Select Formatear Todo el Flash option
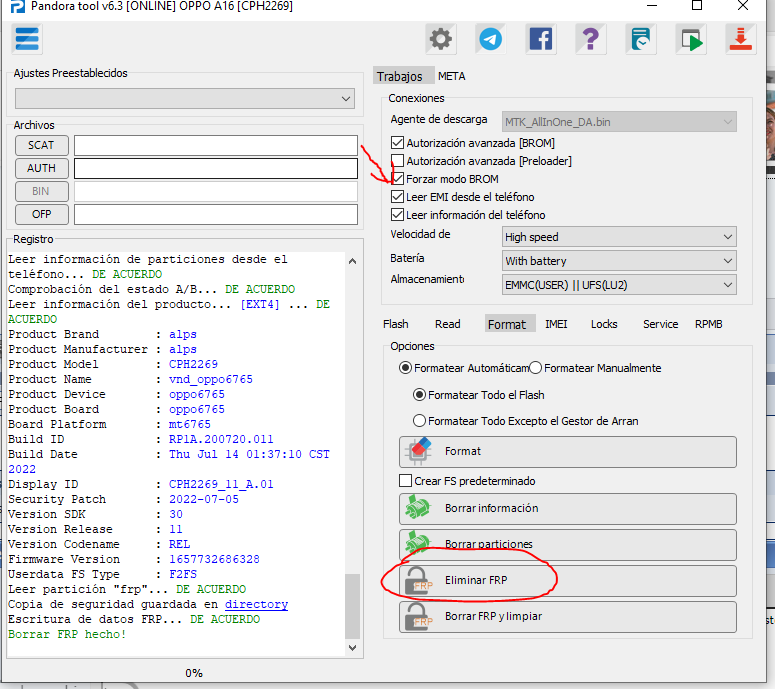The height and width of the screenshot is (689, 775). click(x=419, y=394)
